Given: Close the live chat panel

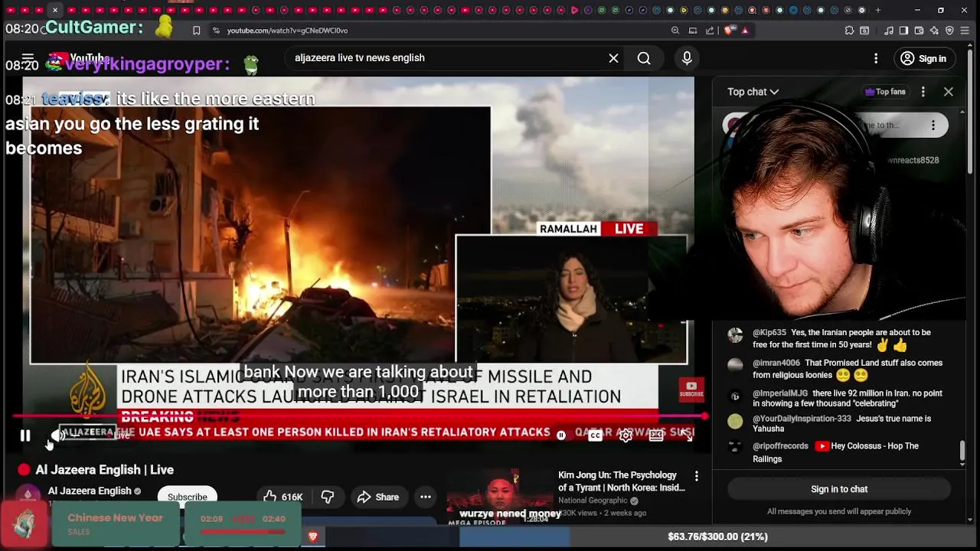Looking at the screenshot, I should (949, 92).
